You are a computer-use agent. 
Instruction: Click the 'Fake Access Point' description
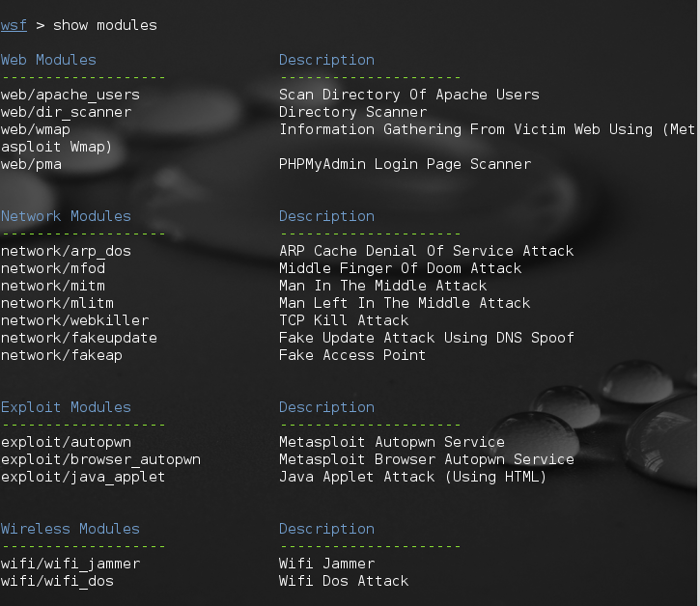pyautogui.click(x=352, y=355)
